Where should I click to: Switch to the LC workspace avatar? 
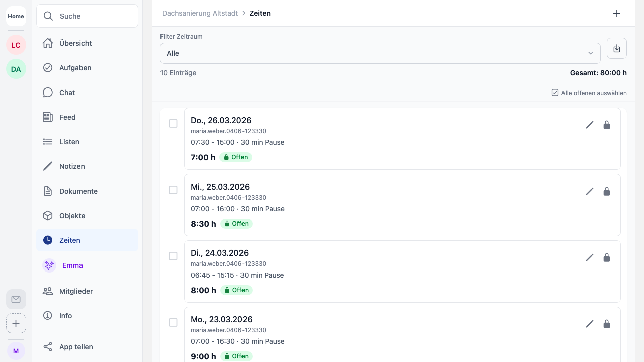pyautogui.click(x=16, y=45)
